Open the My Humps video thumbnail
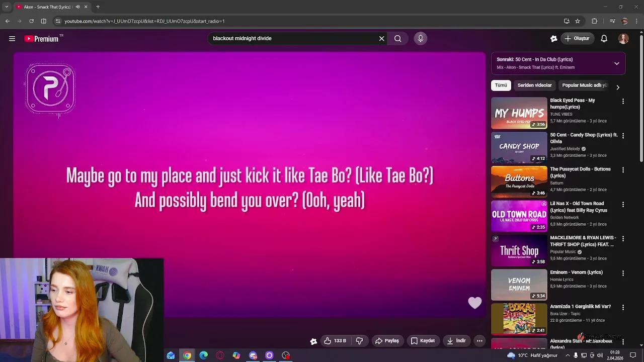 [519, 113]
